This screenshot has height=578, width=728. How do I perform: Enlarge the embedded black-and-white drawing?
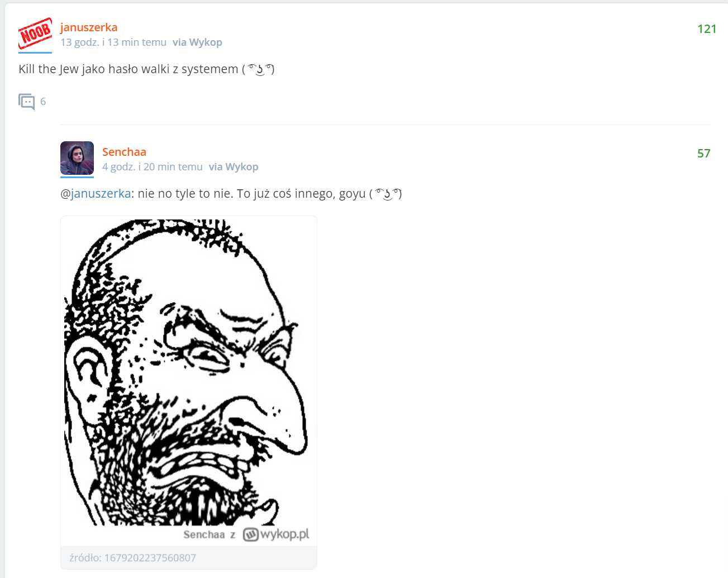pyautogui.click(x=188, y=372)
